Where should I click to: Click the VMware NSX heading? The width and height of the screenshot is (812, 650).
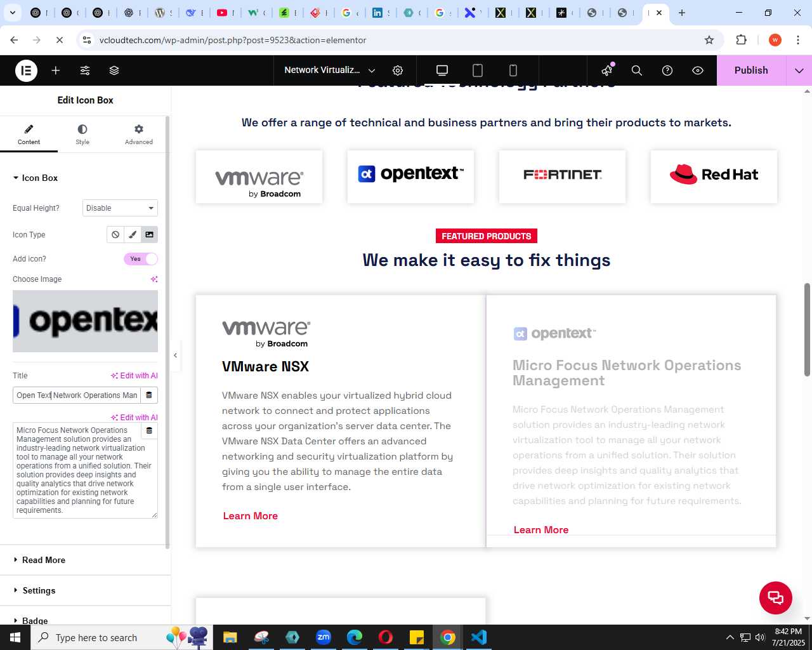coord(266,366)
